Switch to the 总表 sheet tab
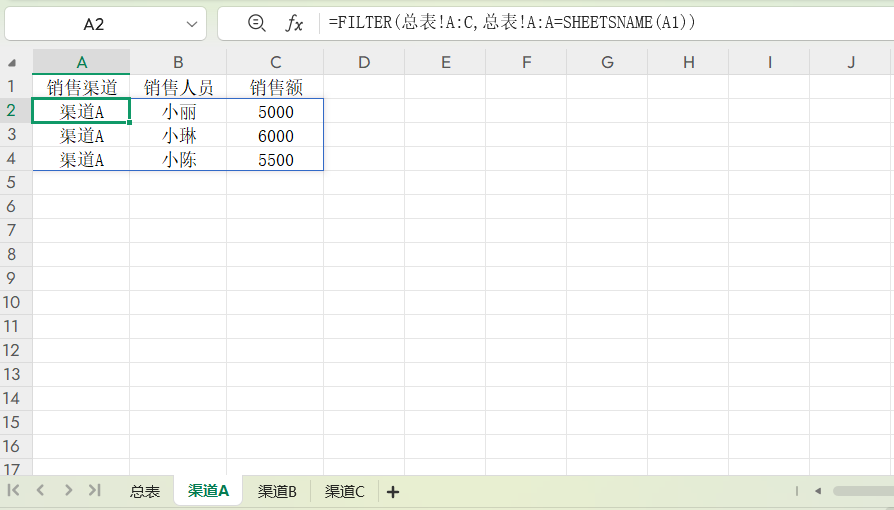 click(x=145, y=491)
